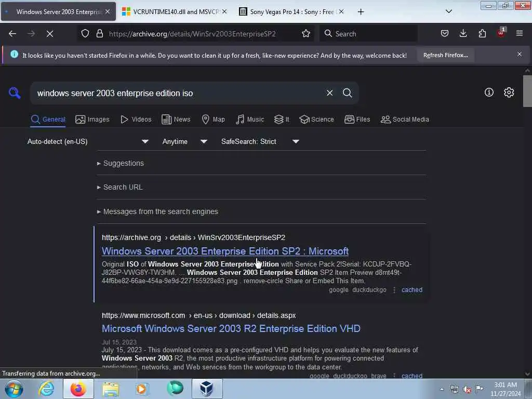Switch to VCRUNTIME140.dll and MSVCP tab
Viewport: 532px width, 399px height.
tap(175, 12)
